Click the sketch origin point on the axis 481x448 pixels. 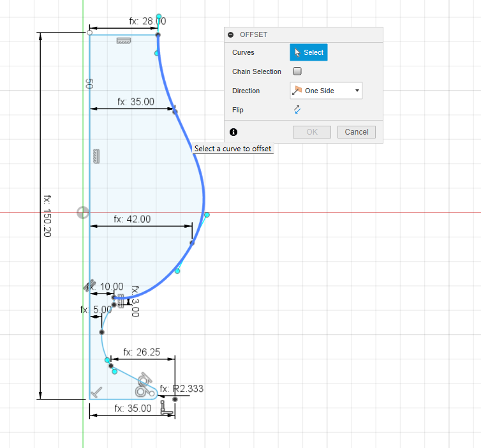(x=83, y=213)
